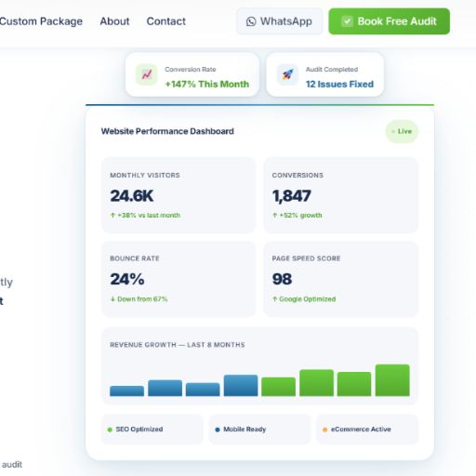Viewport: 476px width, 476px height.
Task: Click the Page Speed Score label
Action: click(x=306, y=258)
